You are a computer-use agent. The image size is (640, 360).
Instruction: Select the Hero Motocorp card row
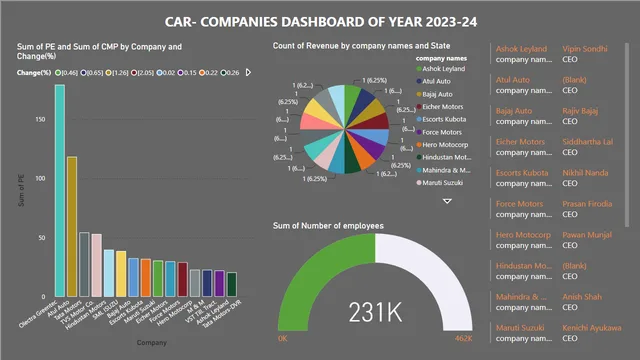pyautogui.click(x=555, y=240)
